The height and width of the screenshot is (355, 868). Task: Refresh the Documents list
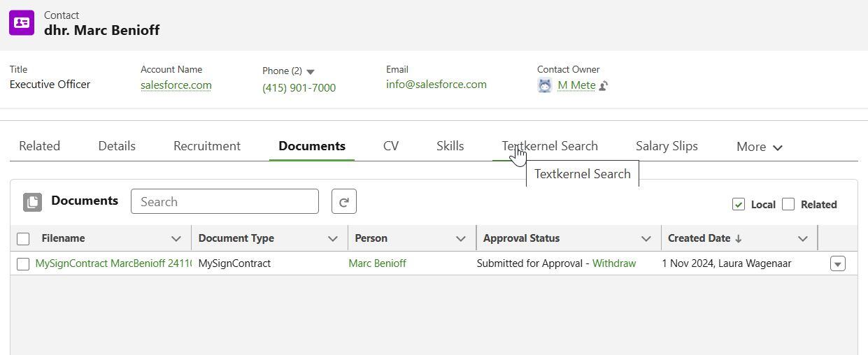pyautogui.click(x=343, y=202)
